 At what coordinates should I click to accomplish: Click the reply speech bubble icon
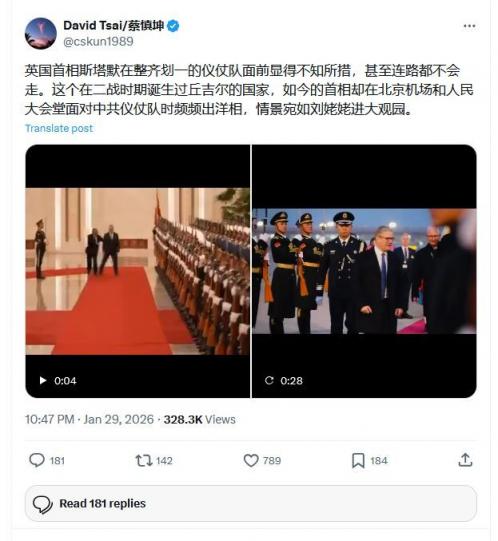click(x=37, y=460)
